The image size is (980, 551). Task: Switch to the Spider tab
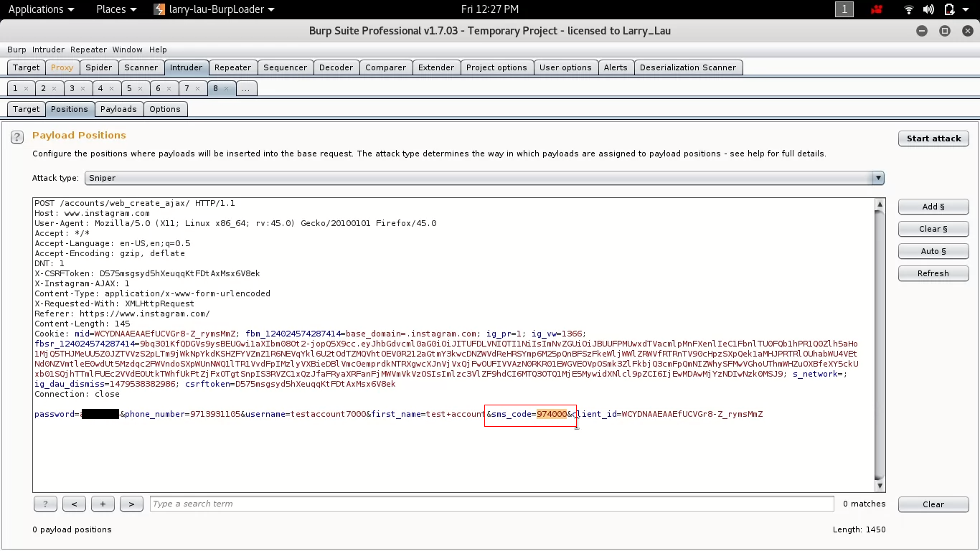click(99, 67)
